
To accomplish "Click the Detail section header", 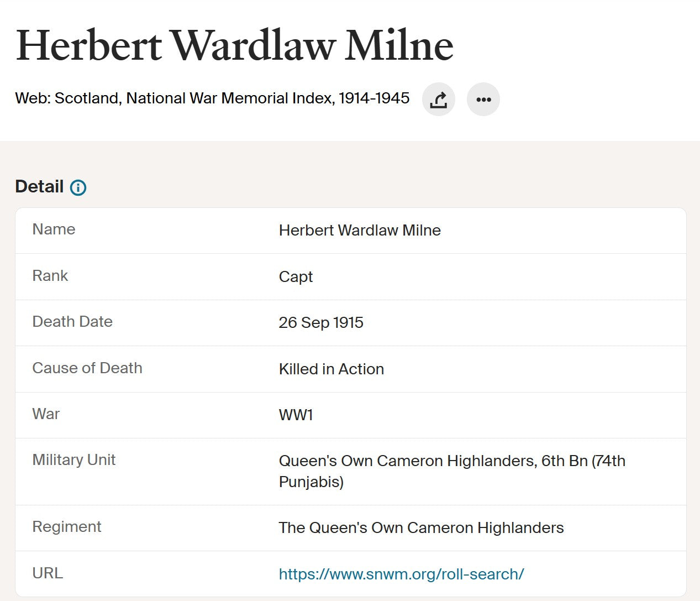I will (39, 186).
